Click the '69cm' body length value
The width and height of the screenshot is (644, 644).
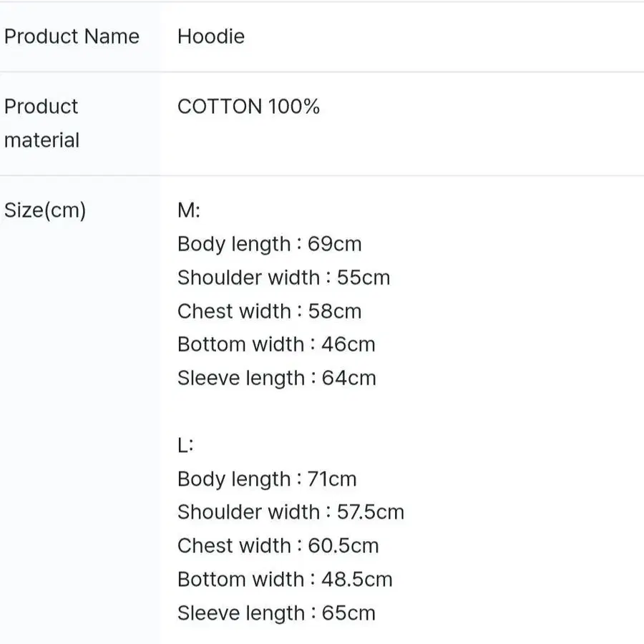tap(335, 244)
